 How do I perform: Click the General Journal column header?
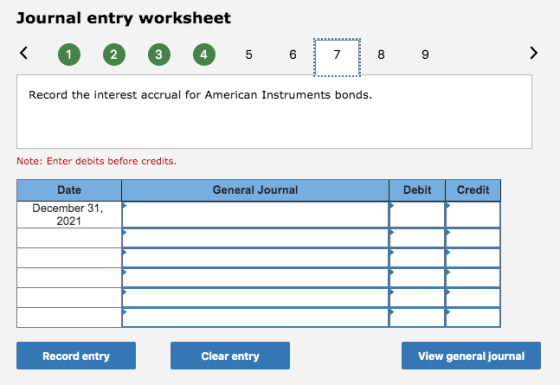coord(255,190)
